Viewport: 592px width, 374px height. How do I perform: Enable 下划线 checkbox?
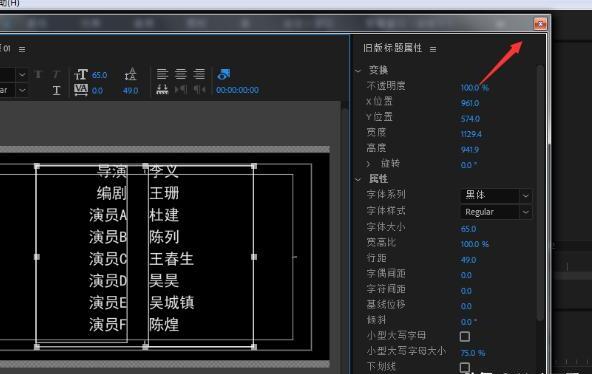(465, 367)
